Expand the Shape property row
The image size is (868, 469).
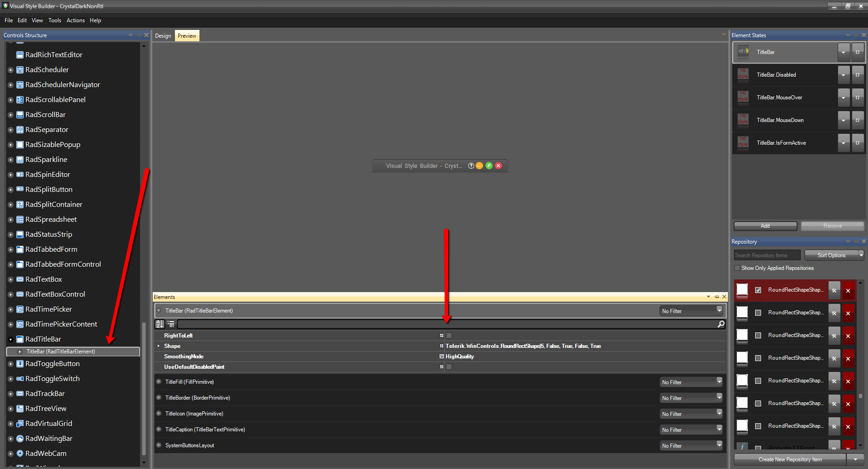[158, 346]
